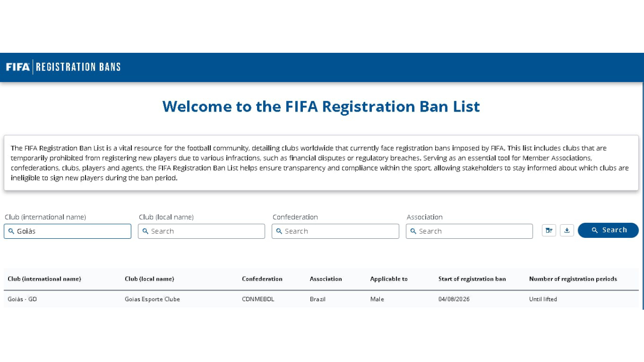This screenshot has height=362, width=644.
Task: Click magnifier icon in Club local name field
Action: [145, 231]
